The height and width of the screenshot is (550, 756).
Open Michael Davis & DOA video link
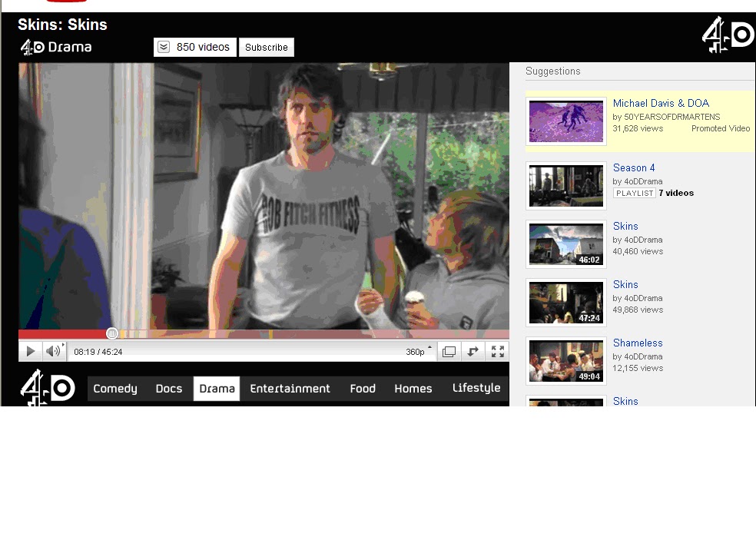661,103
